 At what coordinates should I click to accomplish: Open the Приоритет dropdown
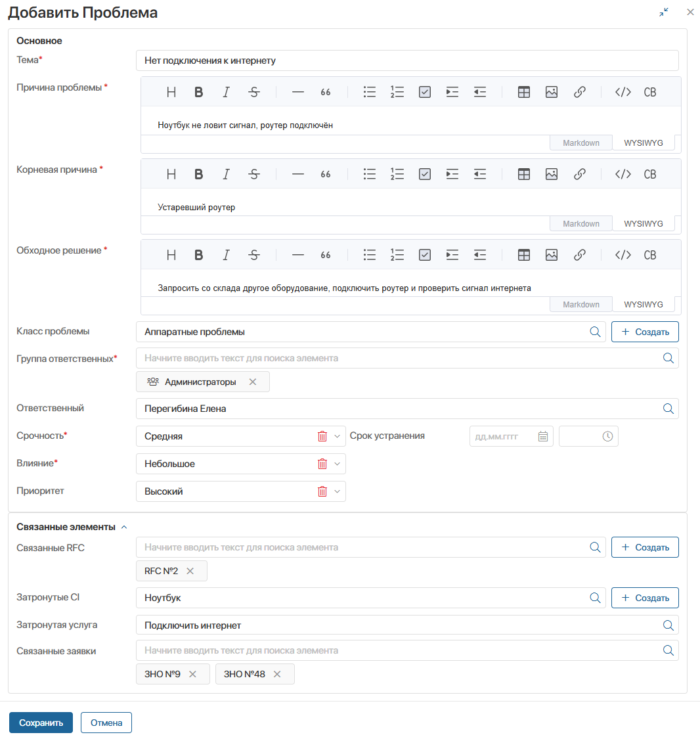click(338, 491)
